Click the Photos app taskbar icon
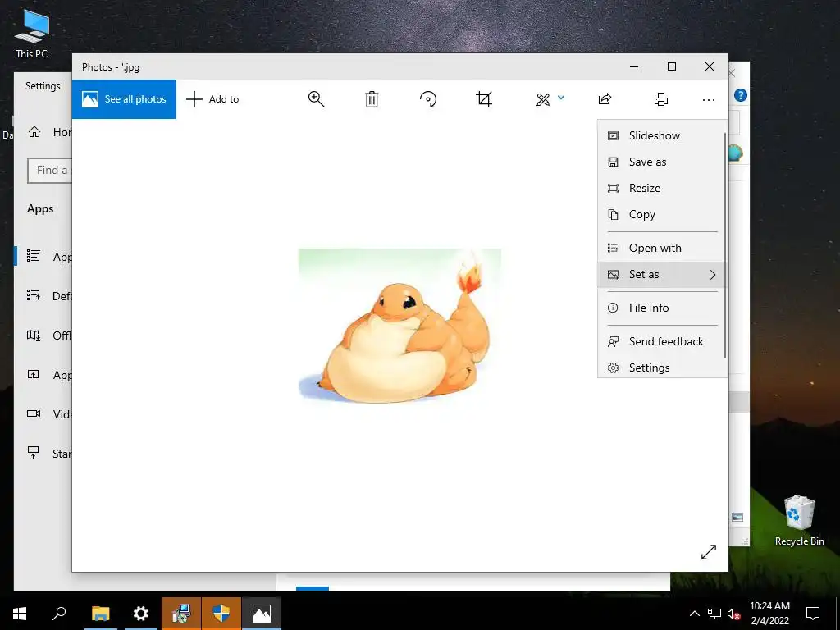840x630 pixels. 262,614
